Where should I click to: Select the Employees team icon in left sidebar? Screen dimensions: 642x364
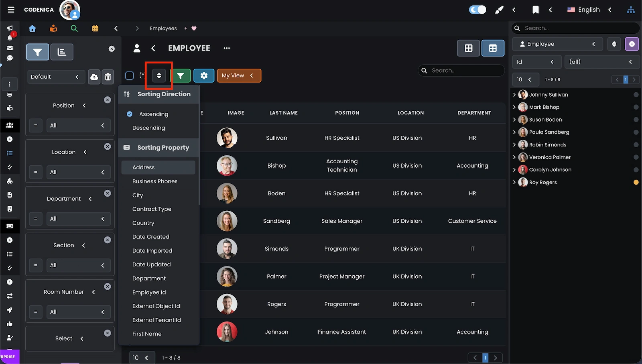(10, 125)
